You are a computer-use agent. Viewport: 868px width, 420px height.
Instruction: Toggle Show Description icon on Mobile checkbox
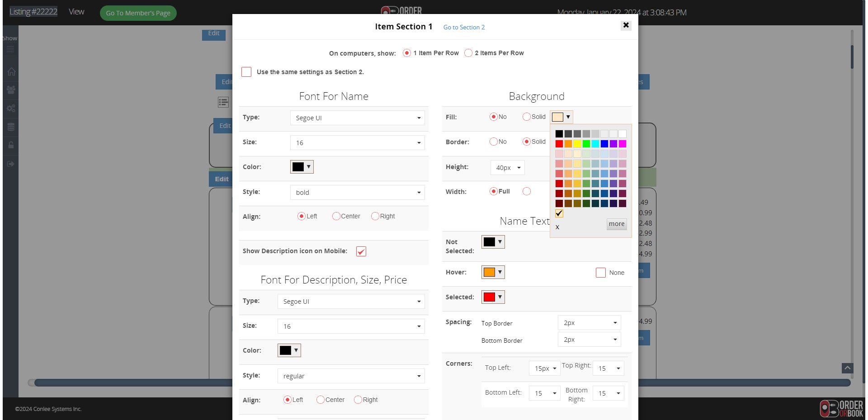tap(361, 251)
